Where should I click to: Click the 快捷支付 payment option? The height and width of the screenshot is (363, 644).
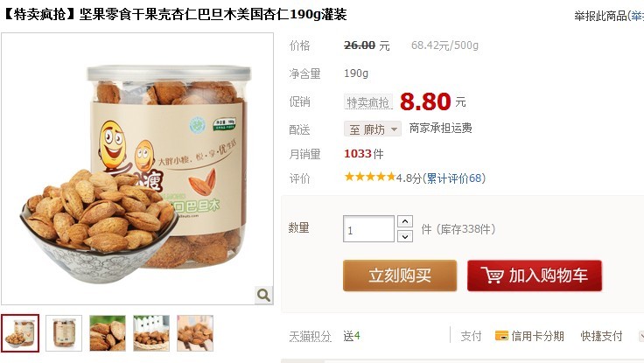click(x=601, y=336)
